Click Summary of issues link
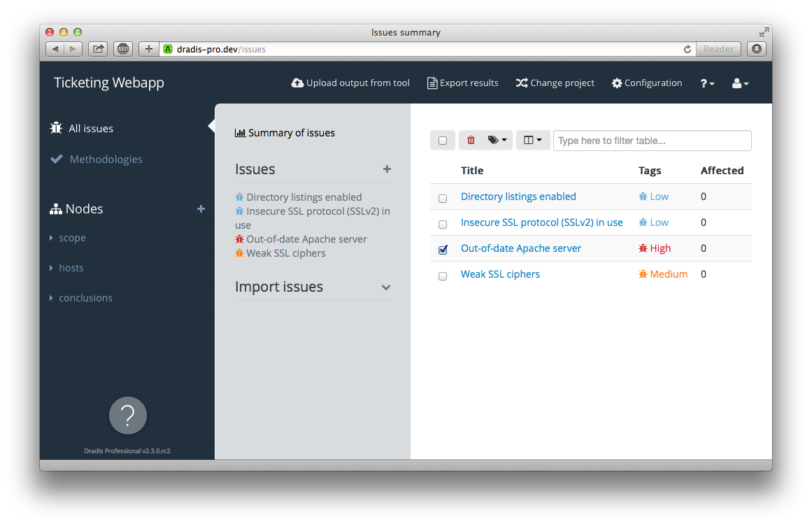The height and width of the screenshot is (526, 812). [285, 133]
